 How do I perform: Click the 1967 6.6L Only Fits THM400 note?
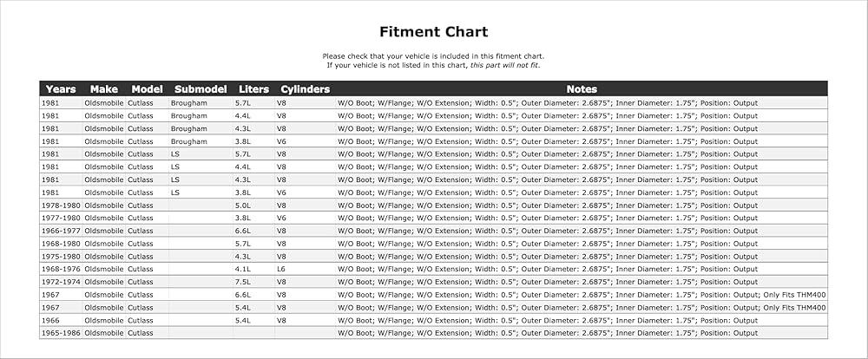pyautogui.click(x=794, y=294)
